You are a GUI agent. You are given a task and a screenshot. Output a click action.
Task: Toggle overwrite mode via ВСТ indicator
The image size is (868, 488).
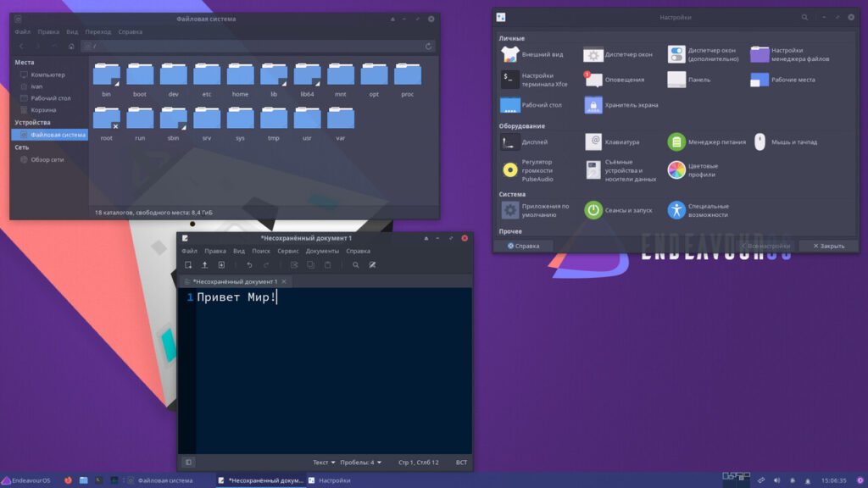pyautogui.click(x=461, y=463)
